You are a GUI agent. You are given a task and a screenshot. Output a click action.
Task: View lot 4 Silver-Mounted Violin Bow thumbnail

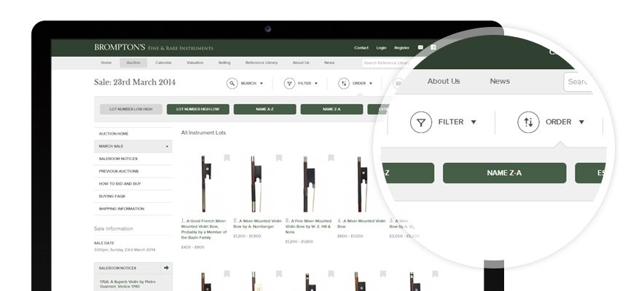click(x=361, y=183)
